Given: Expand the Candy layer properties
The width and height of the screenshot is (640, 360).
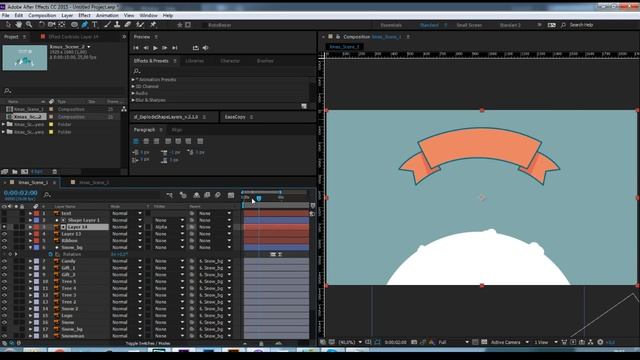Looking at the screenshot, I should (30, 261).
